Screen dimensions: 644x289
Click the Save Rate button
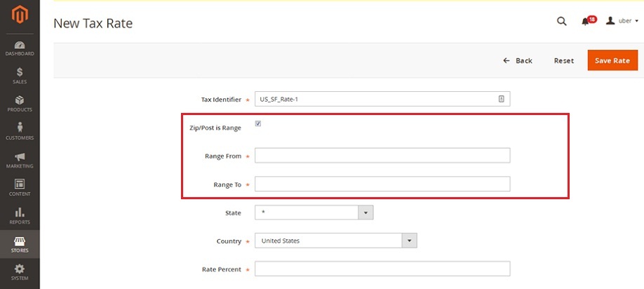pyautogui.click(x=612, y=60)
